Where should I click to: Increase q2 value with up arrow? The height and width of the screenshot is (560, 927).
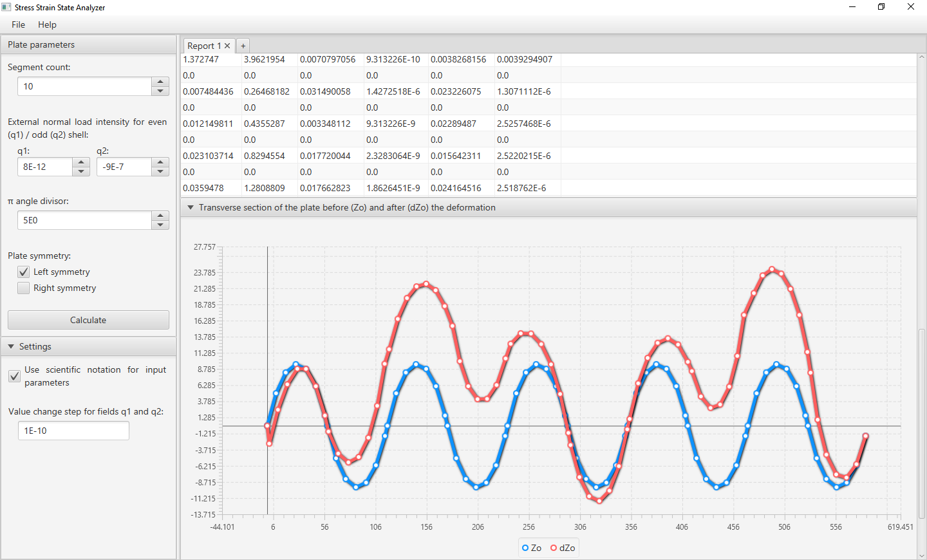[160, 162]
